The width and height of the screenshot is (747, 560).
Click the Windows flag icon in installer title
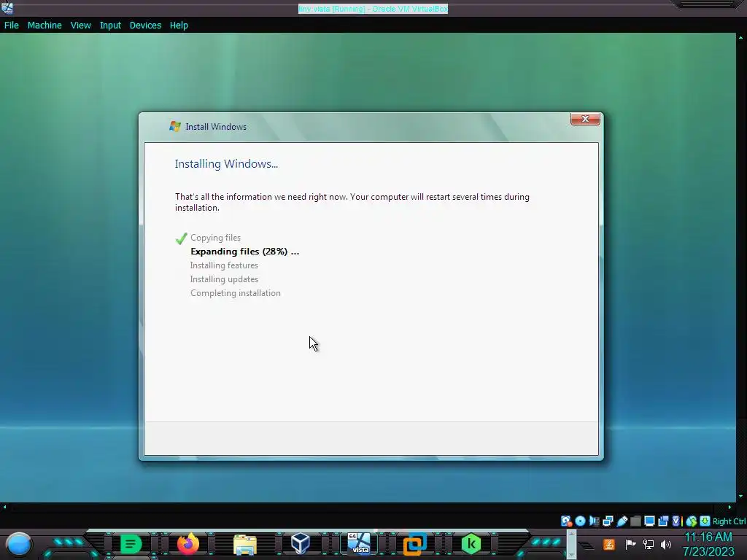[175, 126]
